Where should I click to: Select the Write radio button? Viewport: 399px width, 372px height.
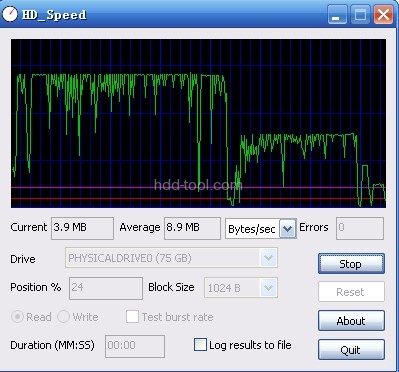[x=63, y=317]
